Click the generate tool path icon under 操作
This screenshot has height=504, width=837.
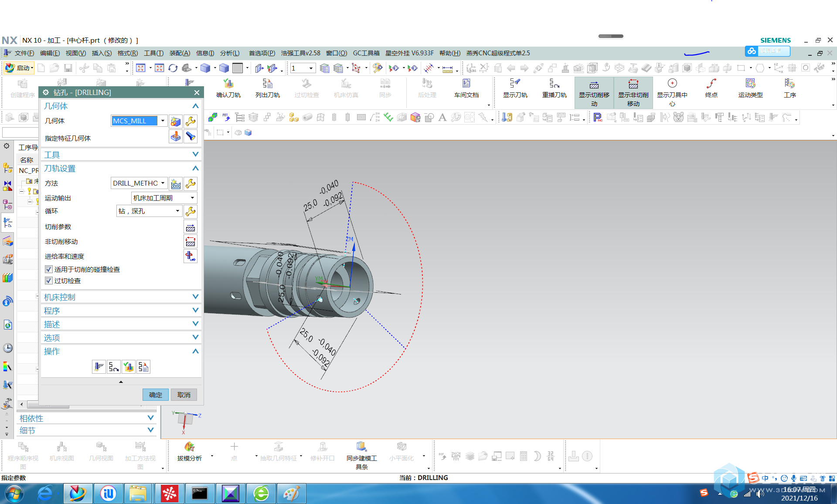[99, 367]
